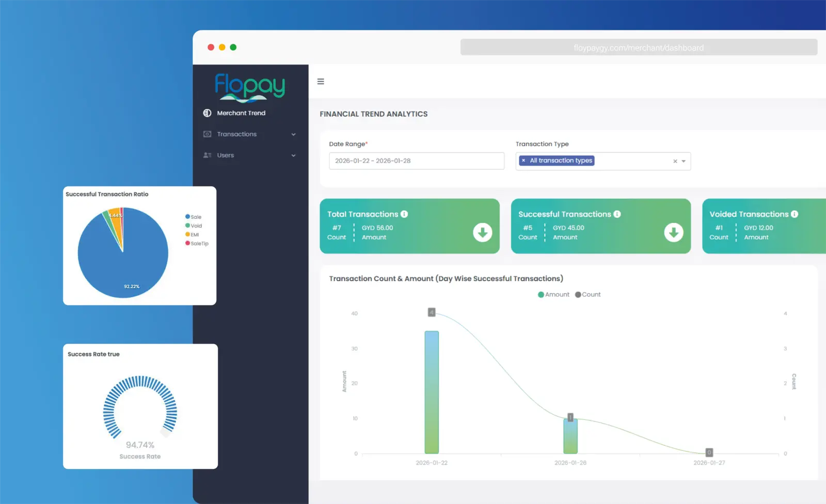Image resolution: width=826 pixels, height=504 pixels.
Task: Toggle the Void legend in pie chart
Action: pyautogui.click(x=194, y=225)
